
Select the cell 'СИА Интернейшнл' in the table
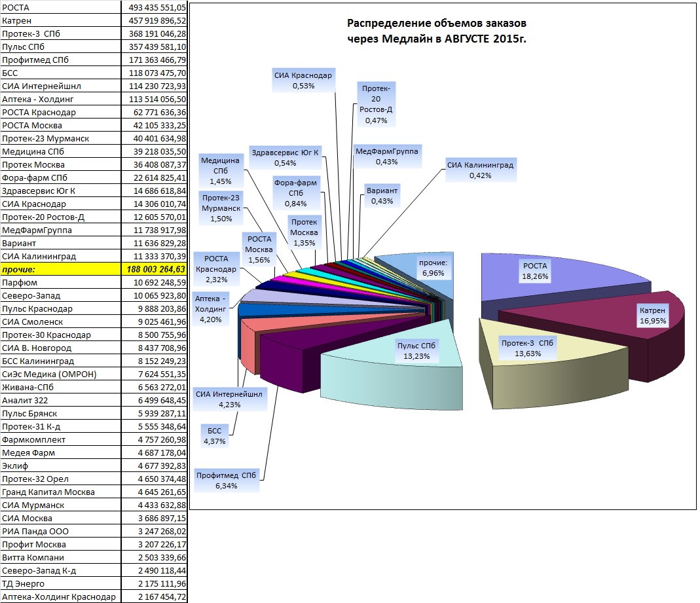[x=61, y=86]
